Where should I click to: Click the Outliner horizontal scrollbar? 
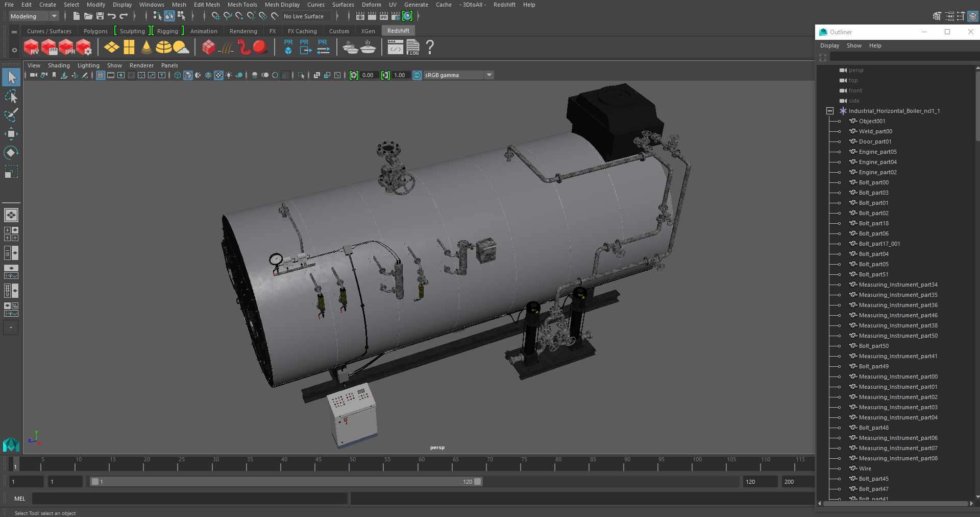[896, 504]
